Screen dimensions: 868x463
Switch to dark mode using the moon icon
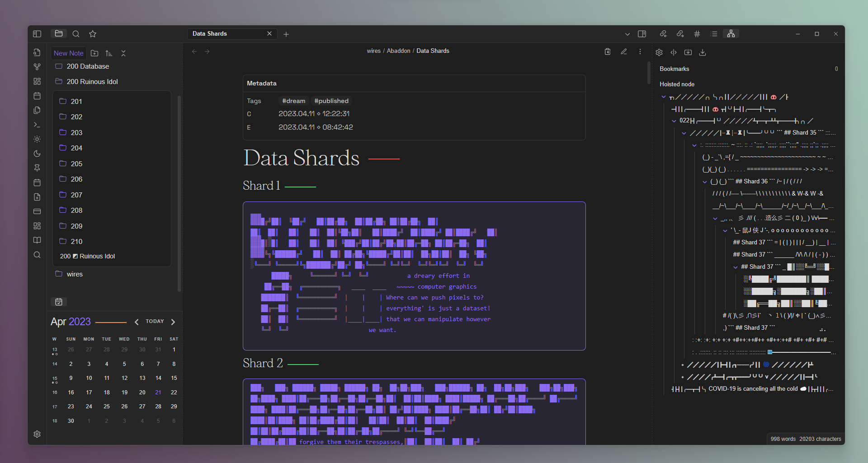point(37,154)
